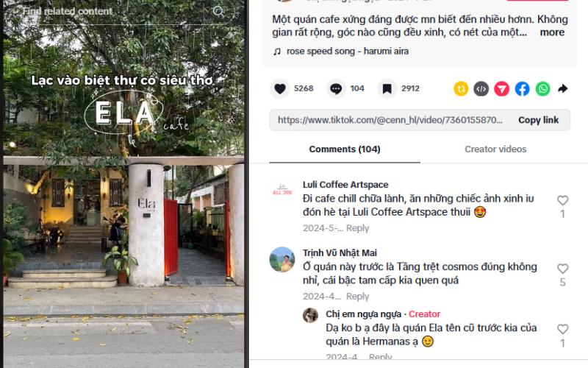The height and width of the screenshot is (368, 588).
Task: Send to friends with red icon
Action: tap(502, 89)
